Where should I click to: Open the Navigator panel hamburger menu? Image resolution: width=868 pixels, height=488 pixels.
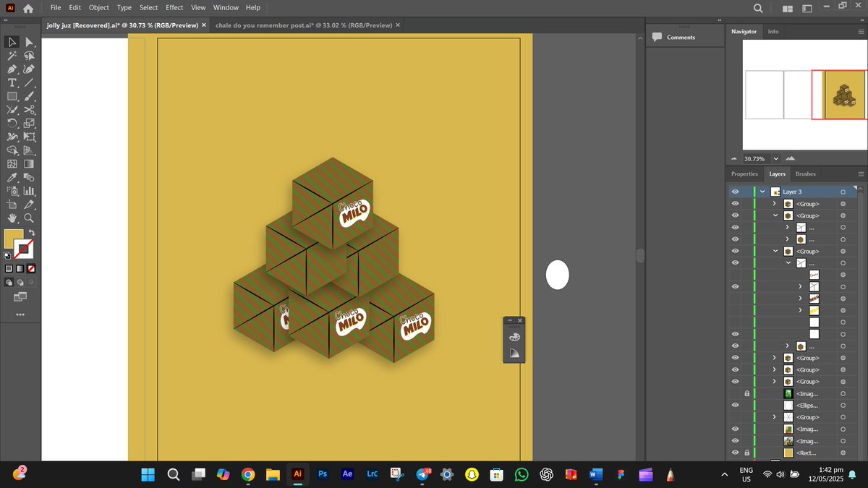[x=860, y=32]
